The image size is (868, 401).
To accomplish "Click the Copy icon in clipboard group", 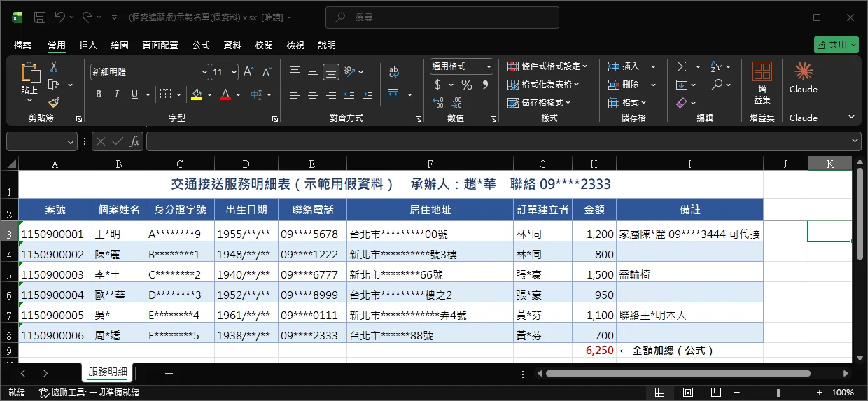I will (54, 85).
